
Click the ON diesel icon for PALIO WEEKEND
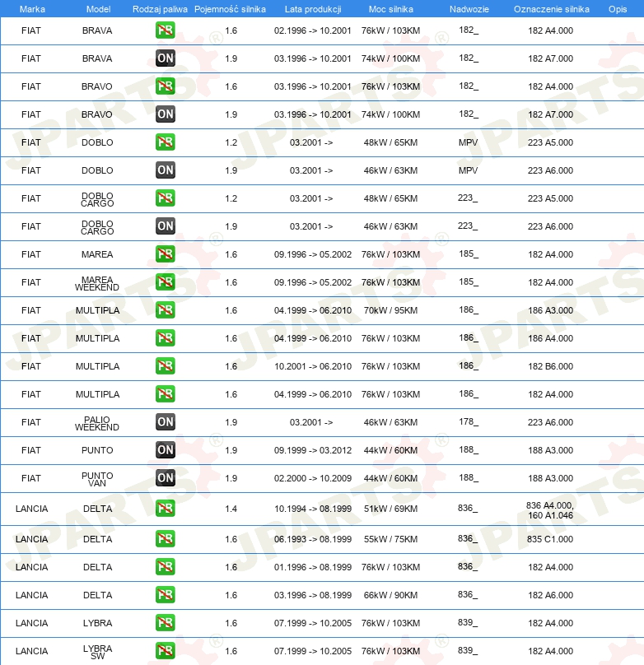[165, 422]
